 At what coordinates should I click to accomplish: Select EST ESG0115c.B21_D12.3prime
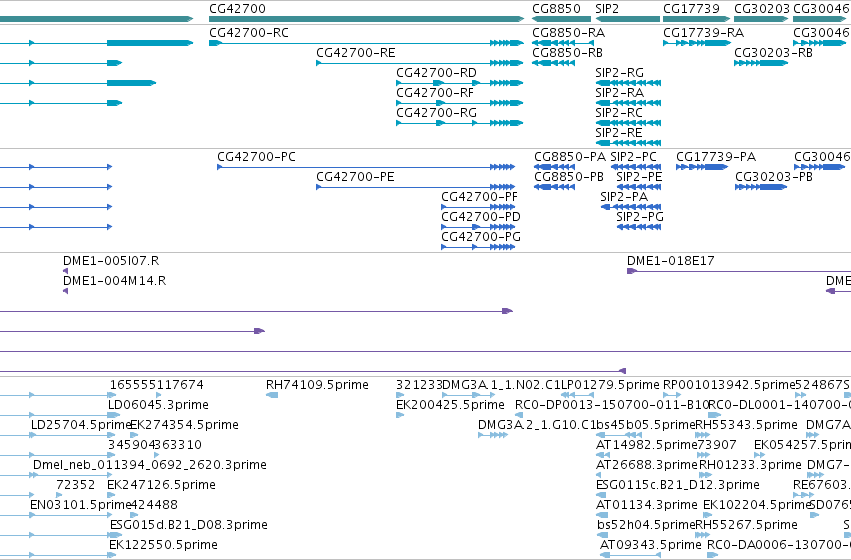coord(601,495)
